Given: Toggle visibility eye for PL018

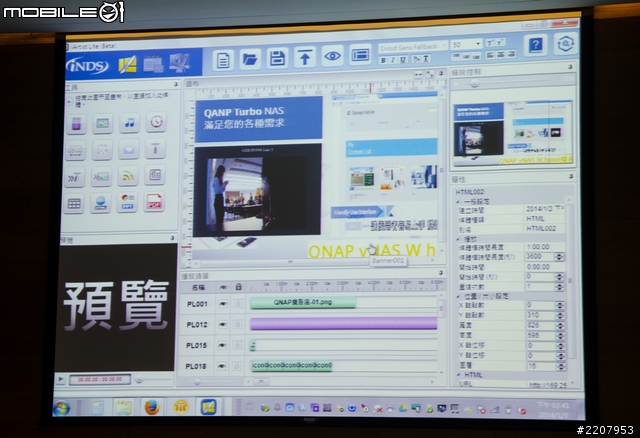Looking at the screenshot, I should [221, 366].
